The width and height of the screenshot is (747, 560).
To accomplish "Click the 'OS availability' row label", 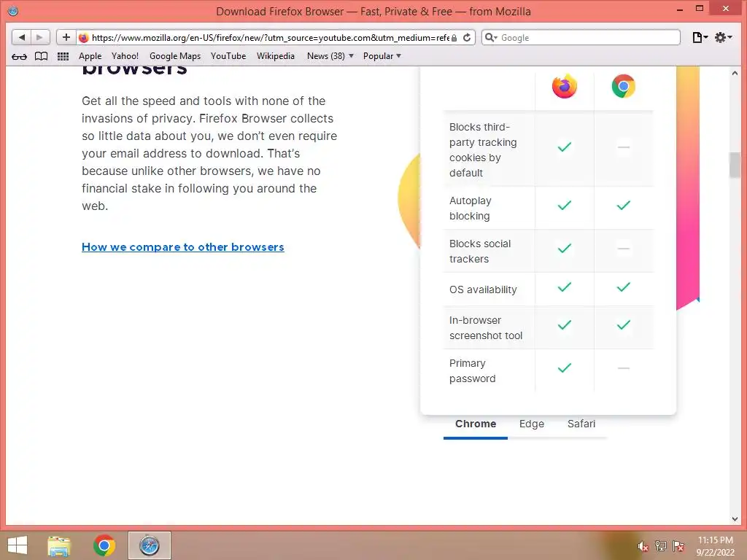I will [x=483, y=289].
